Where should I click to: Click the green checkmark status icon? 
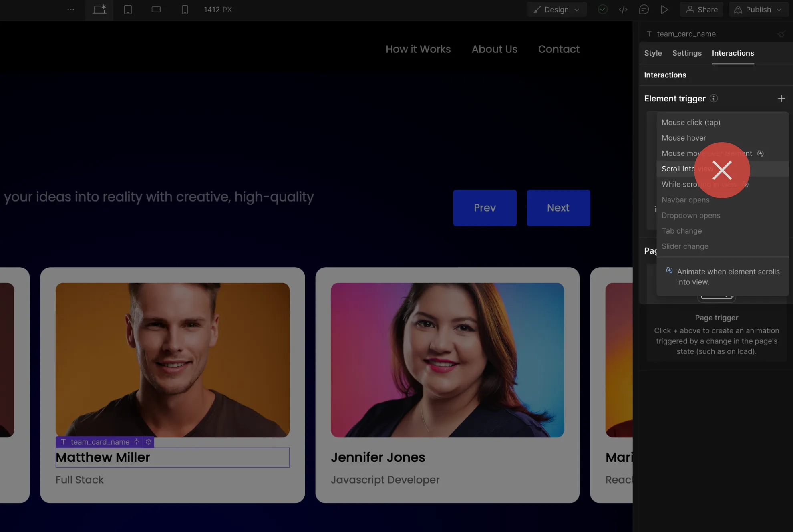point(602,10)
